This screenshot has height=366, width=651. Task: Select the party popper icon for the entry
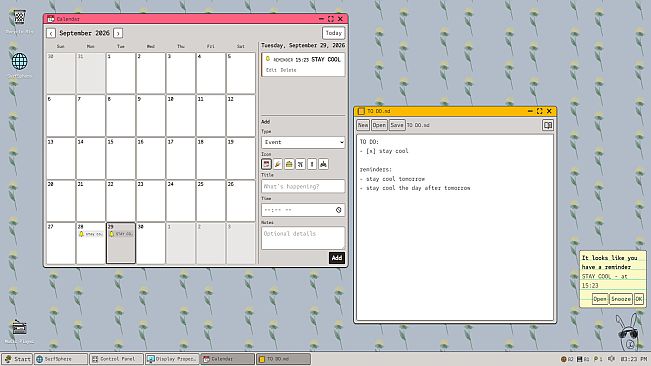(278, 164)
